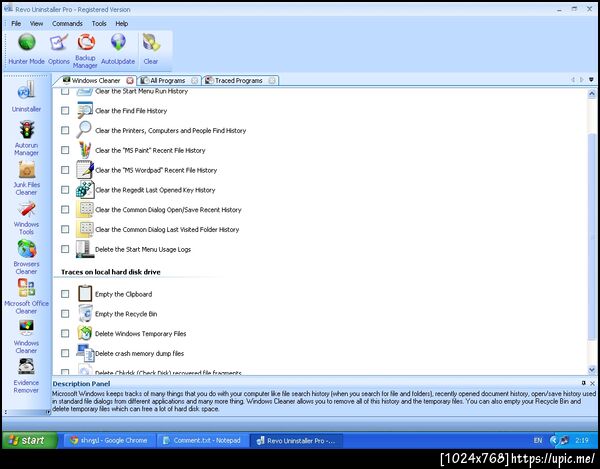
Task: Click the Empty the Clipboard icon
Action: pyautogui.click(x=85, y=293)
